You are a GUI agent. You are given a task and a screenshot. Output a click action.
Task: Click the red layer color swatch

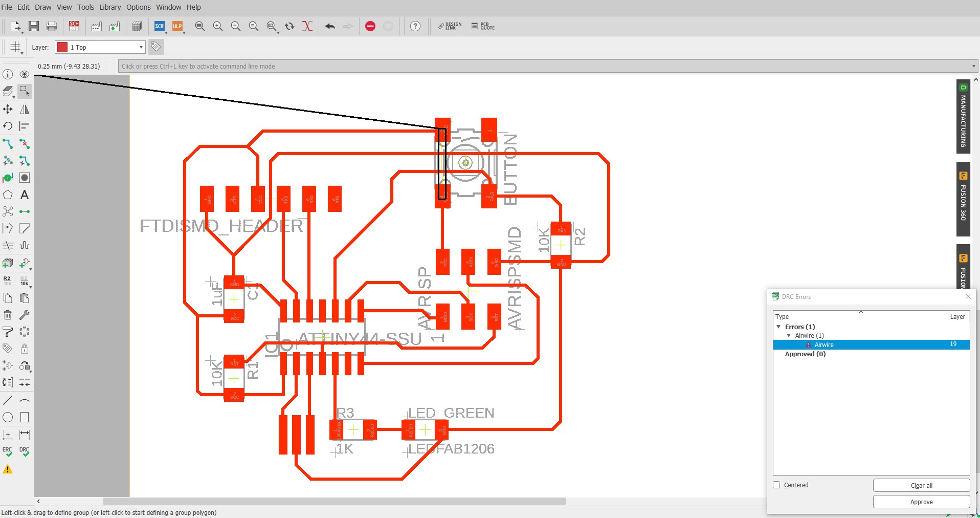(62, 47)
